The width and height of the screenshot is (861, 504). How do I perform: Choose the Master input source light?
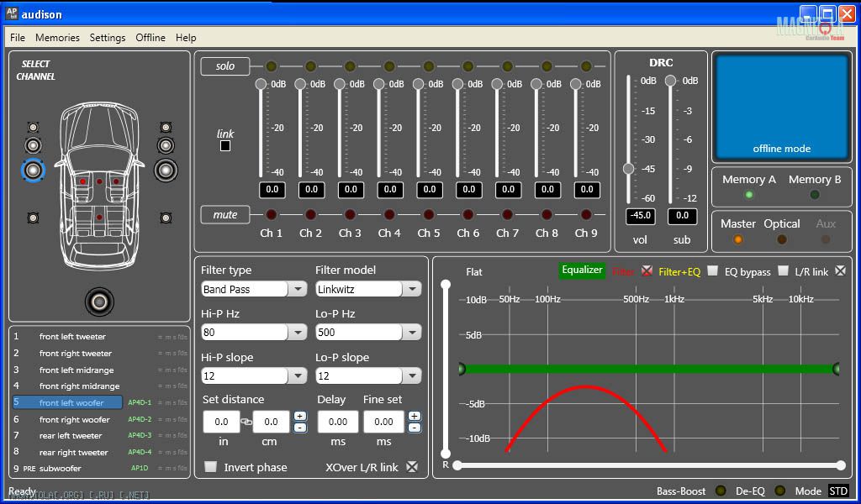738,239
